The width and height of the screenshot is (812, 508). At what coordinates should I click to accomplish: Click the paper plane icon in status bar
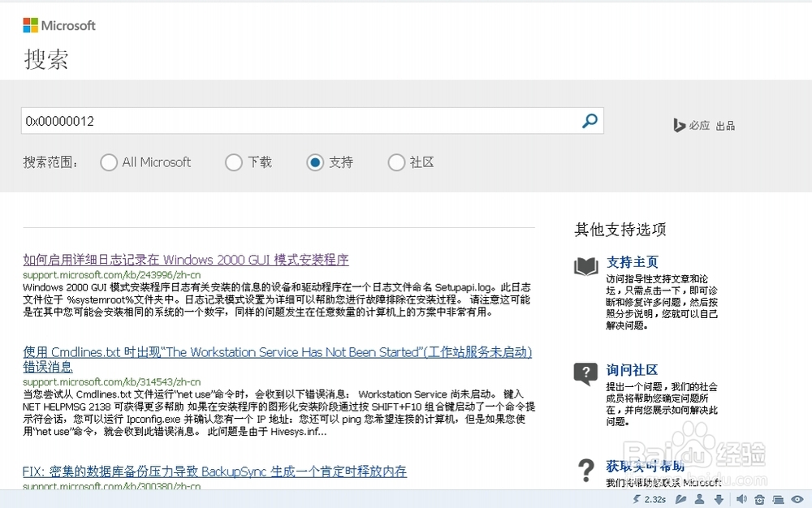680,499
